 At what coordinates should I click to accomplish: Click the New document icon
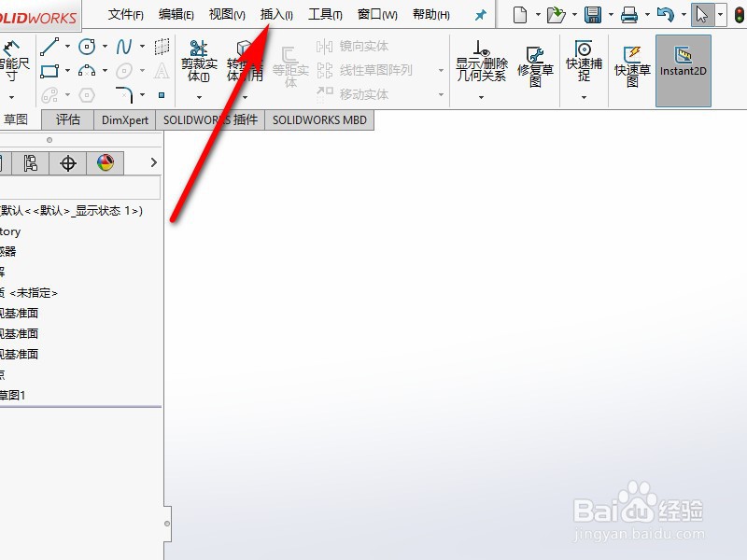(520, 15)
